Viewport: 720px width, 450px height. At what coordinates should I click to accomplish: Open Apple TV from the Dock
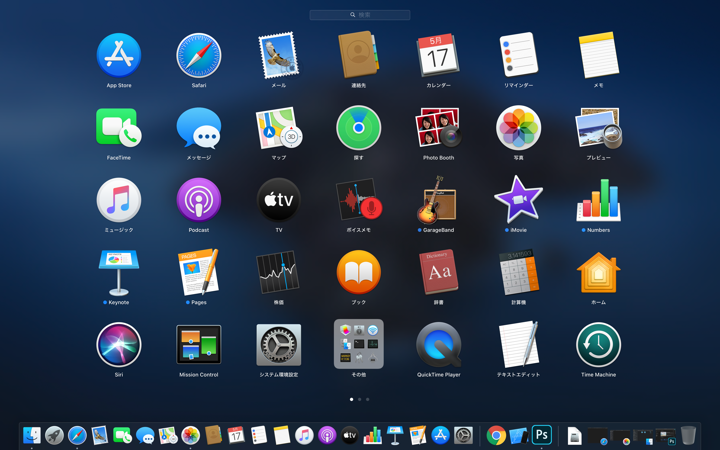click(x=349, y=435)
